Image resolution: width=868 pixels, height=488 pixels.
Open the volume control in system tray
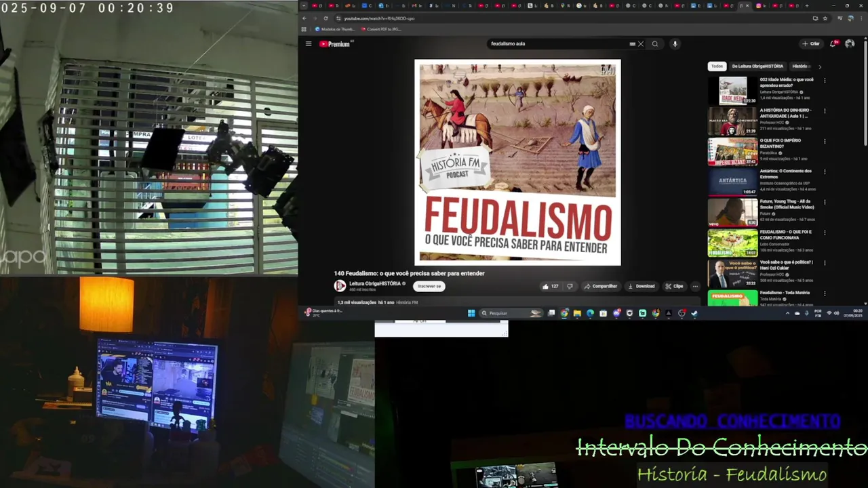pyautogui.click(x=837, y=313)
